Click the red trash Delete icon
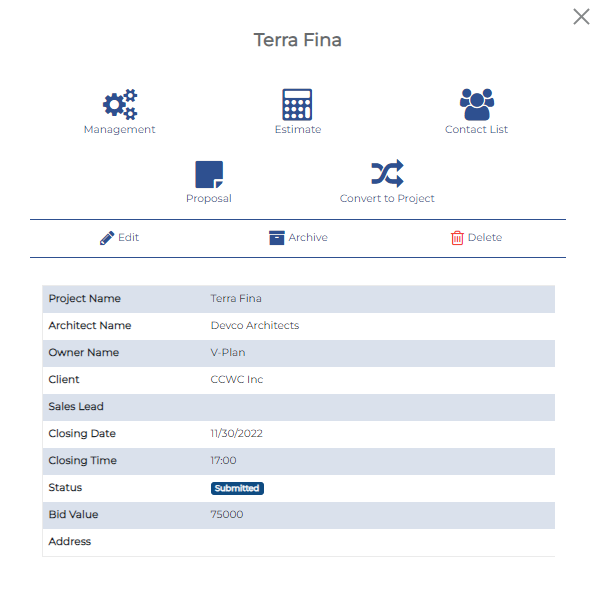Viewport: 598px width, 603px height. coord(457,238)
